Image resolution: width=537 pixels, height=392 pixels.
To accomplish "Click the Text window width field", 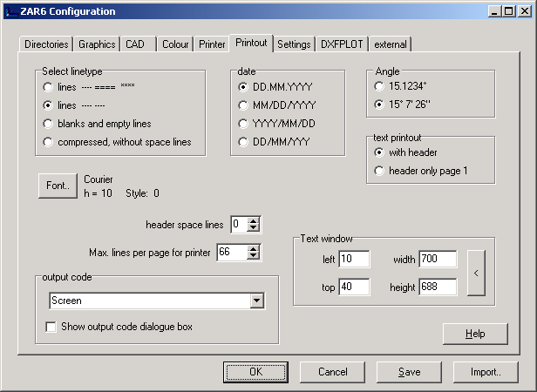I will click(x=438, y=259).
